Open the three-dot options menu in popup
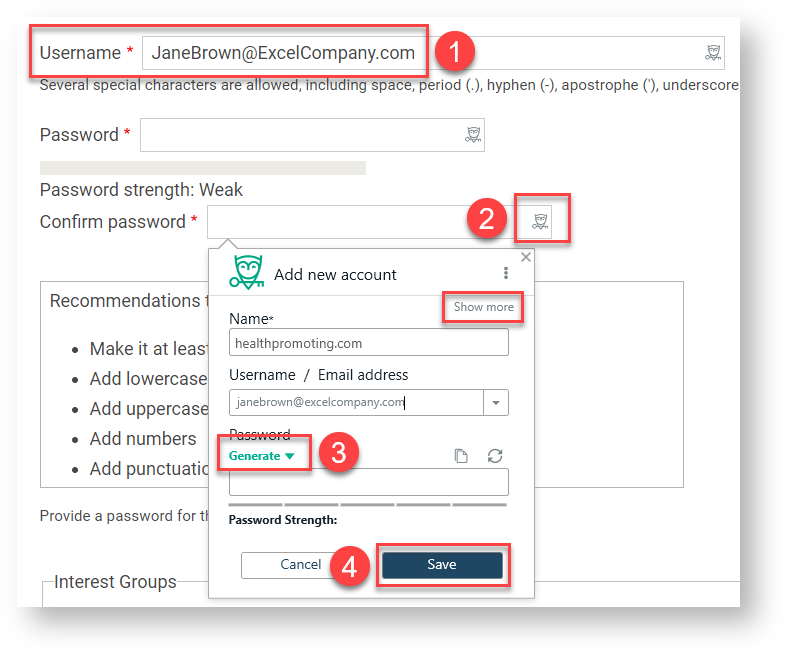The image size is (788, 655). pyautogui.click(x=506, y=273)
